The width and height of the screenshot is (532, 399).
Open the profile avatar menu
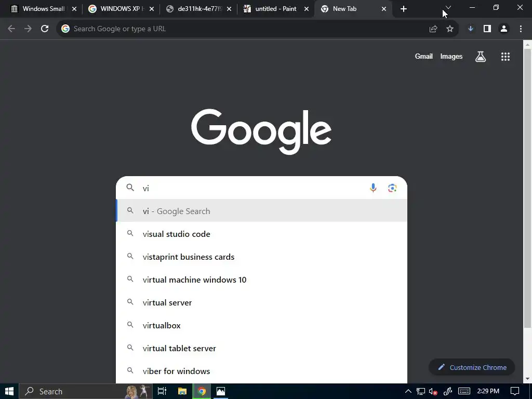pyautogui.click(x=504, y=29)
